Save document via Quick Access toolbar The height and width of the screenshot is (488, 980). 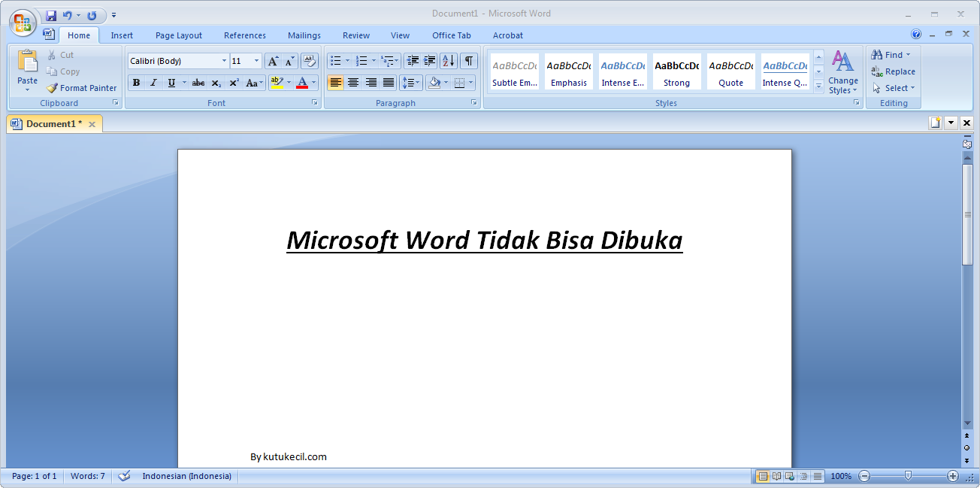tap(51, 15)
